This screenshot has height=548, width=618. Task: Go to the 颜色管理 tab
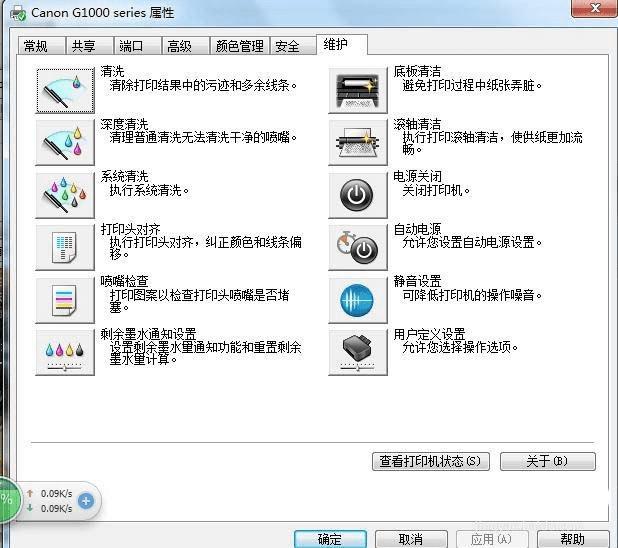click(240, 46)
